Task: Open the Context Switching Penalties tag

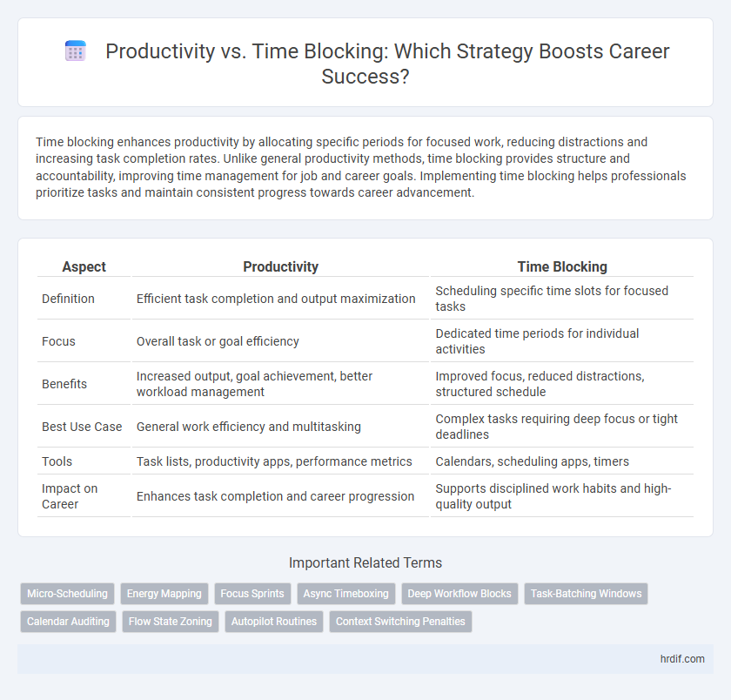Action: pyautogui.click(x=400, y=621)
